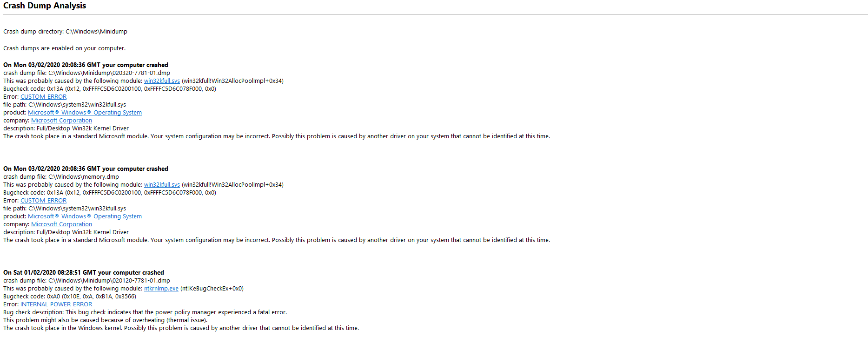Click the overheating thermal issue sentence

[x=105, y=320]
